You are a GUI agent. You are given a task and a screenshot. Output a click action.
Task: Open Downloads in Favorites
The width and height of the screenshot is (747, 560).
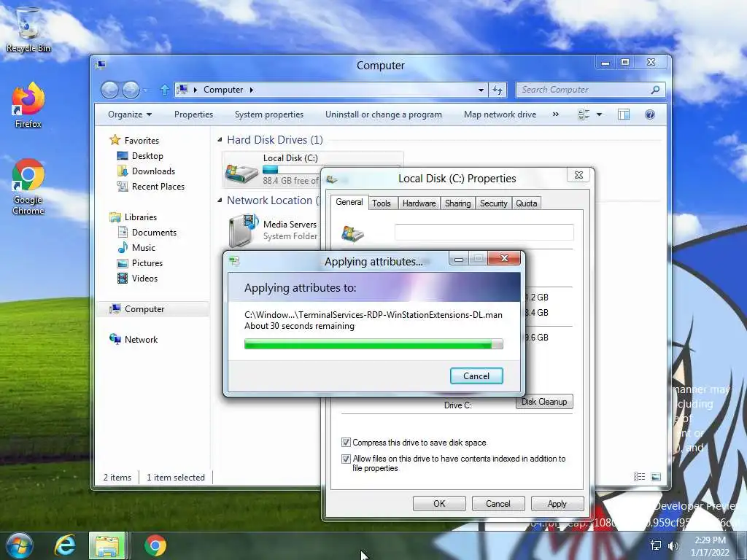[146, 171]
